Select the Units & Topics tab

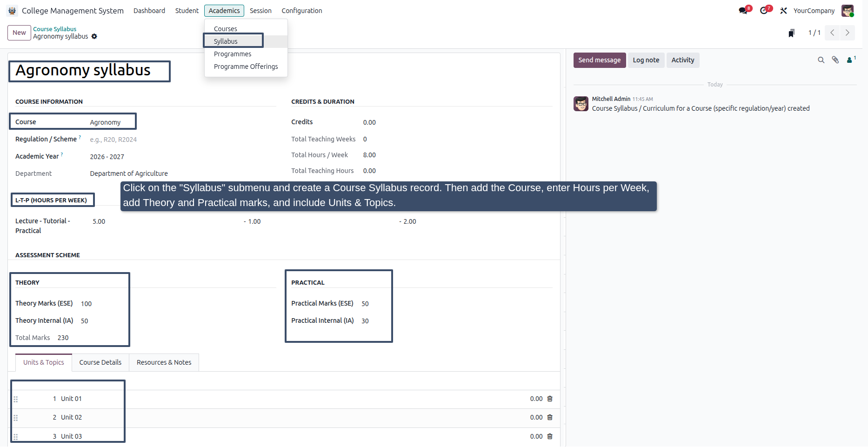44,362
